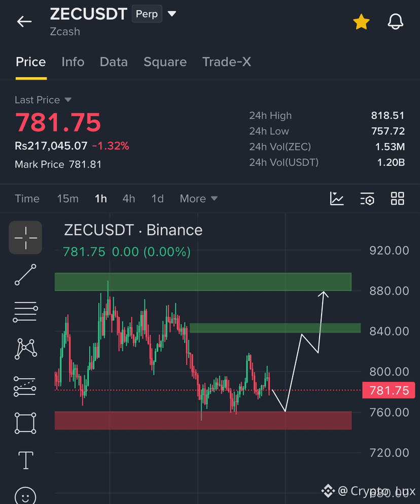Click the 760.00 price axis label
Screen dimensions: 420x504
(x=389, y=412)
